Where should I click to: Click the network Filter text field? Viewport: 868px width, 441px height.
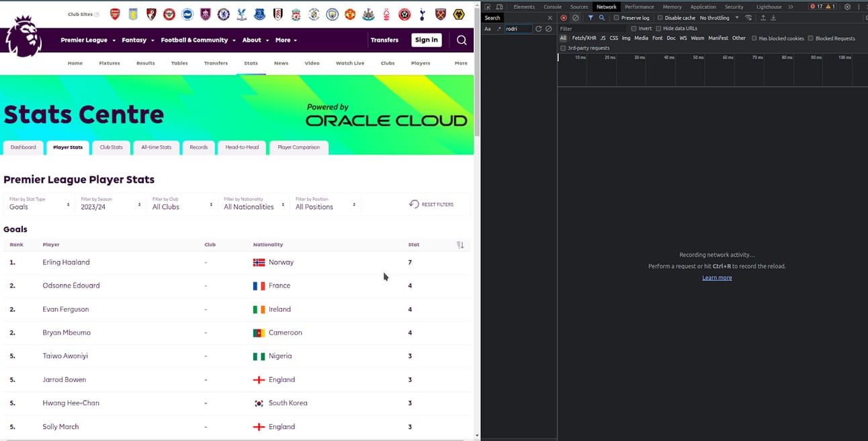pos(594,28)
